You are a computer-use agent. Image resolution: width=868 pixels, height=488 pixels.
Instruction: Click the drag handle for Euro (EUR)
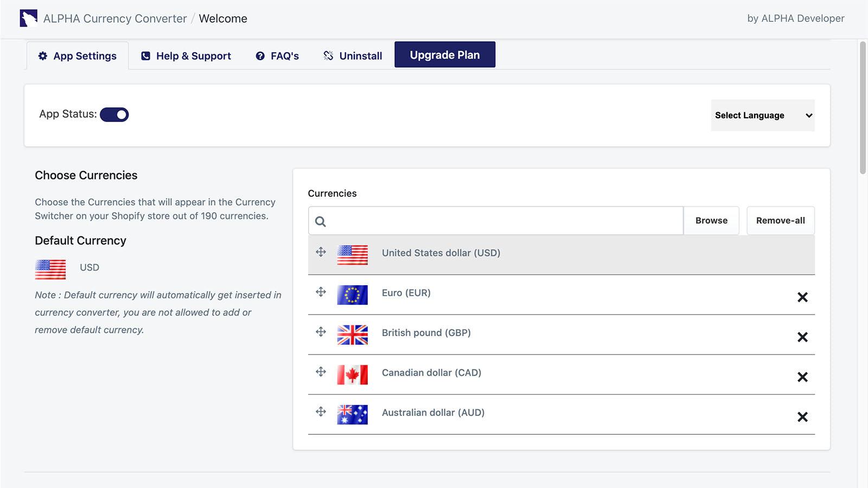(321, 293)
